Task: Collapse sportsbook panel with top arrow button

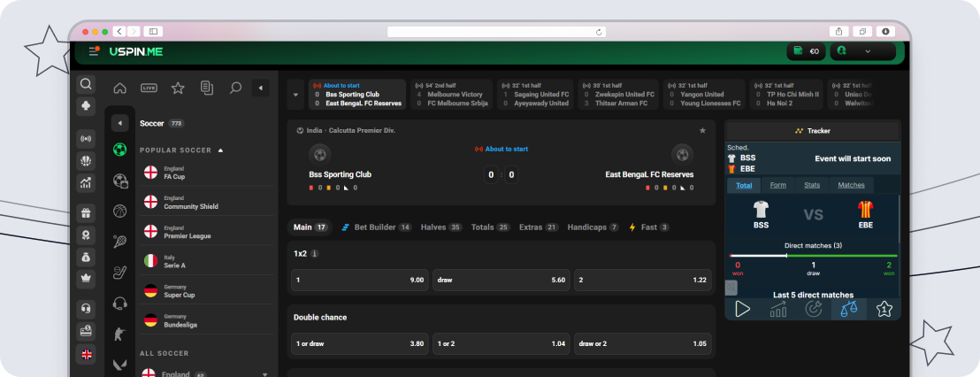Action: click(261, 88)
